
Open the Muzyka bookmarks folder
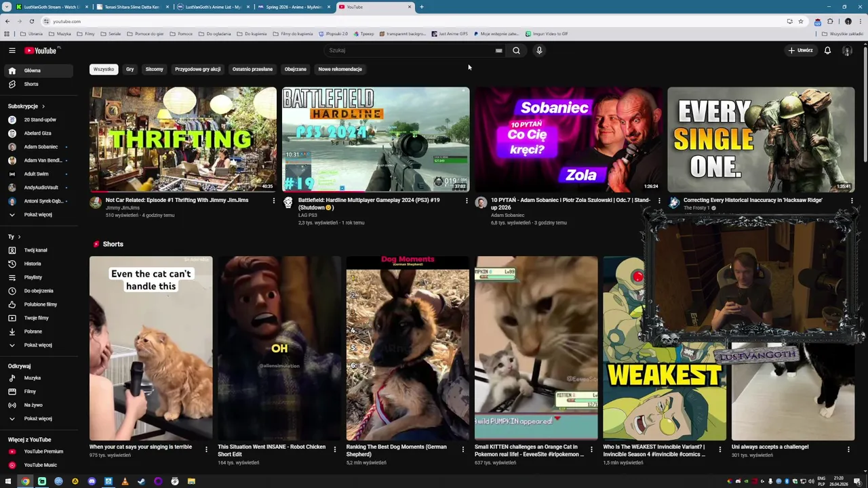(60, 34)
